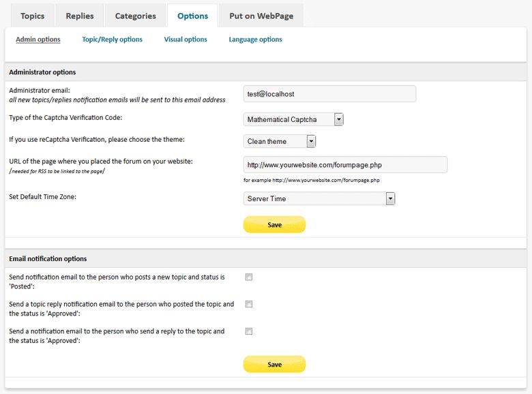Select the Options tab

192,16
